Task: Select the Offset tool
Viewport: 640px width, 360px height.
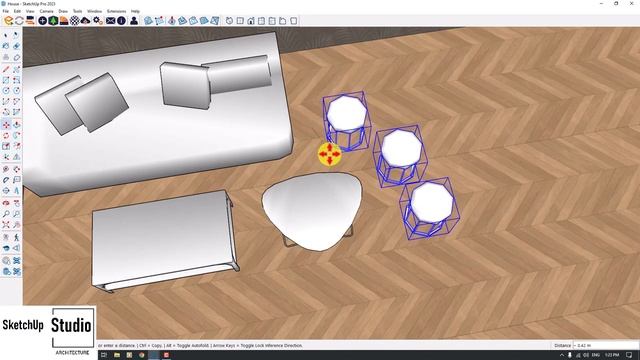Action: [17, 146]
